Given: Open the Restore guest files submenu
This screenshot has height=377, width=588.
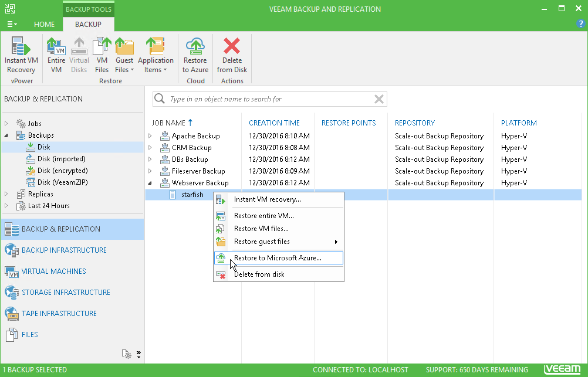Looking at the screenshot, I should pos(279,242).
